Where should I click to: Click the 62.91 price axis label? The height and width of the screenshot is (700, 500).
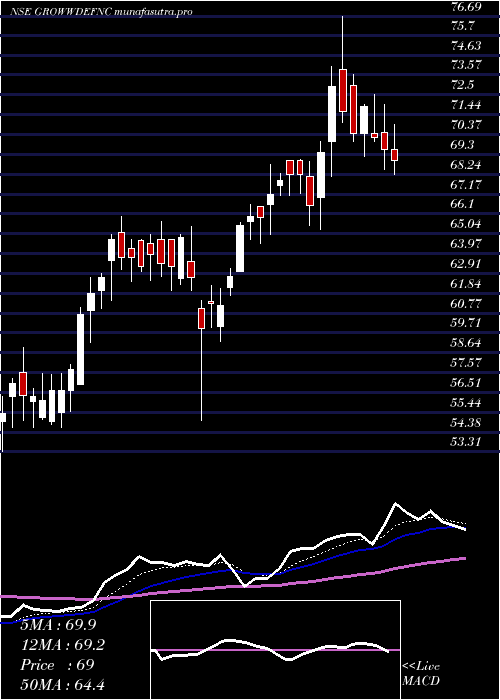point(467,263)
